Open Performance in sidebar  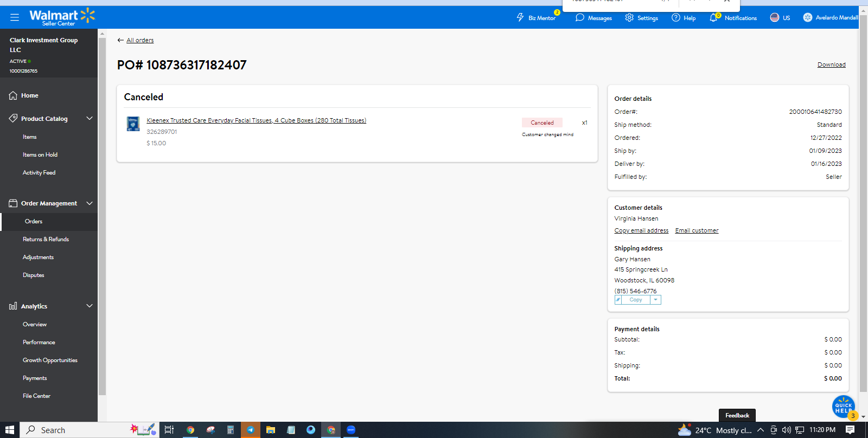tap(39, 343)
